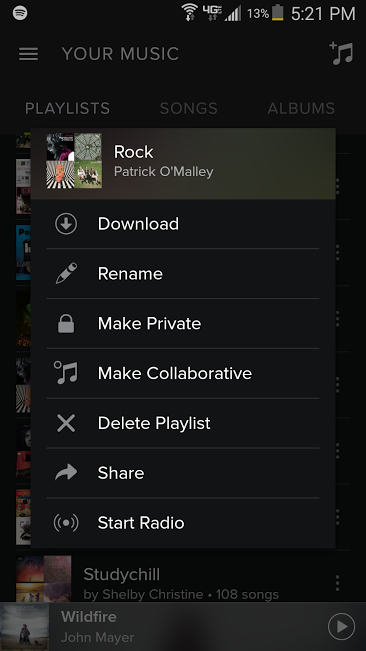Open the hamburger navigation menu

[x=29, y=54]
